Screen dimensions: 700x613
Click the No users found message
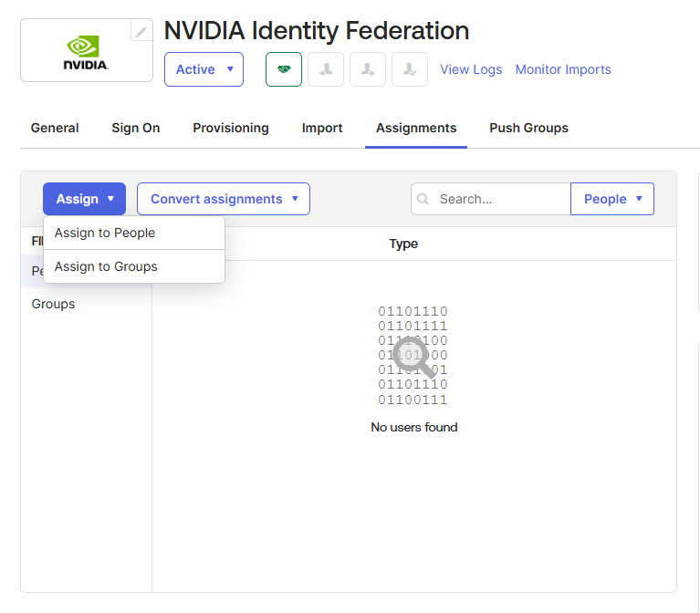click(x=414, y=428)
